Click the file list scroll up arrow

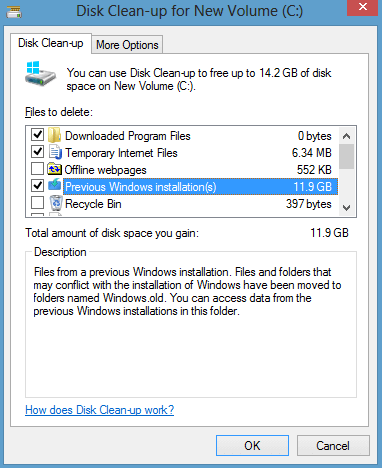347,136
